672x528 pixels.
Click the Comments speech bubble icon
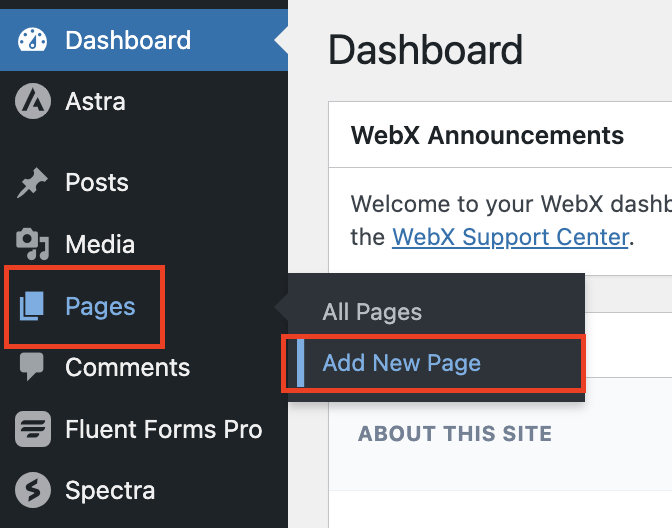tap(32, 366)
